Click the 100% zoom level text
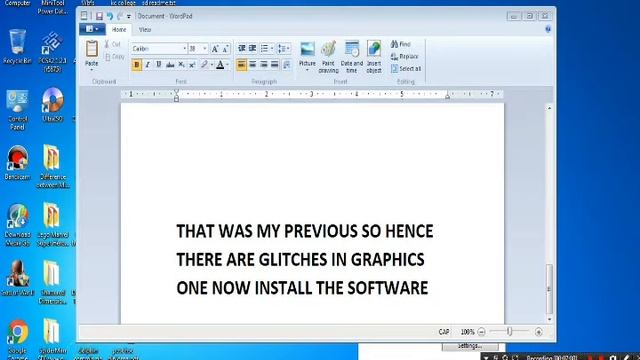 coord(467,332)
